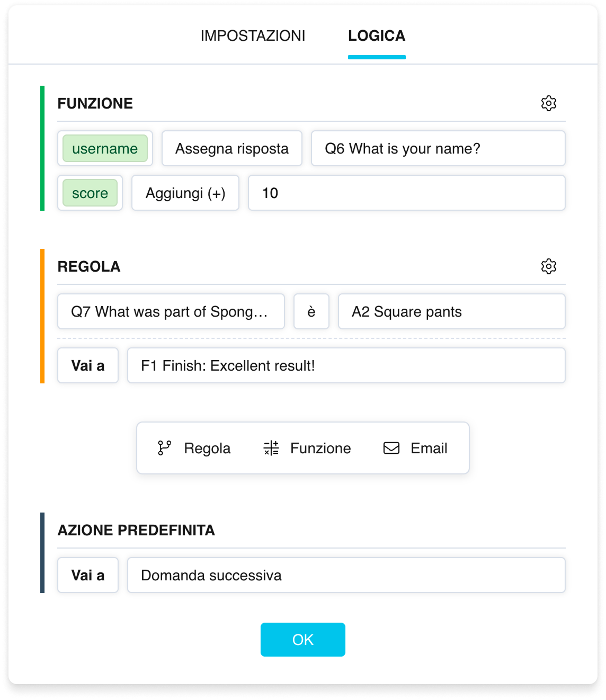
Task: Open the REGOLA settings gear
Action: (x=549, y=266)
